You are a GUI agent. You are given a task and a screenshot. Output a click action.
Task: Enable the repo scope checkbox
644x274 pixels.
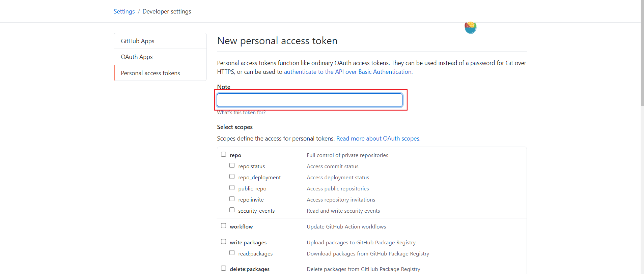[x=223, y=154]
